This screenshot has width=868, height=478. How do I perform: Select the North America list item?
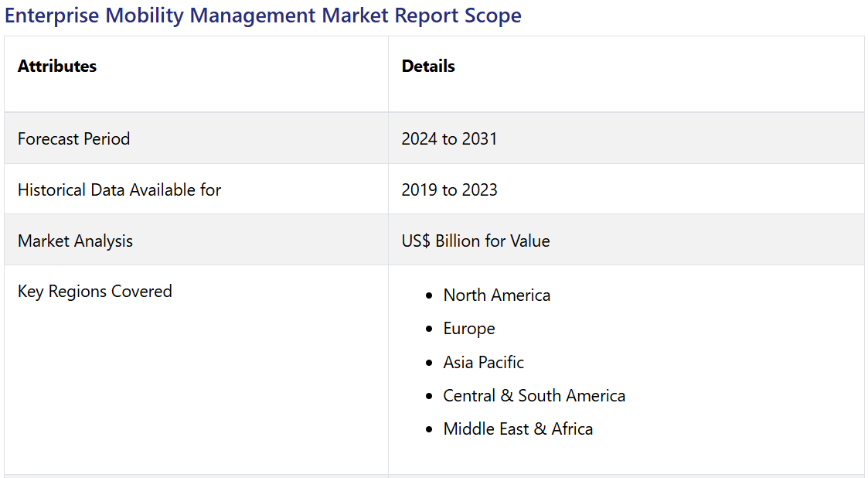[x=496, y=295]
